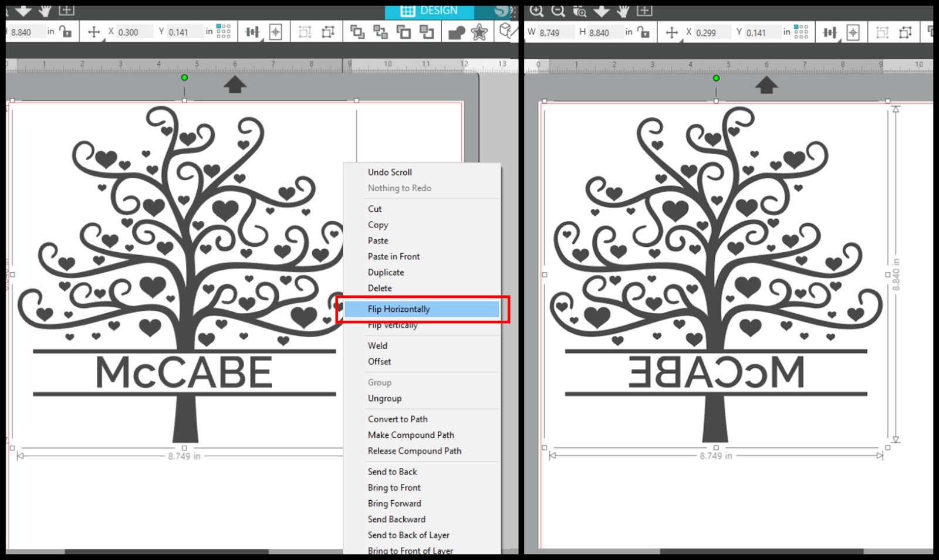
Task: Pick the anchor point grid in left window
Action: (x=224, y=32)
